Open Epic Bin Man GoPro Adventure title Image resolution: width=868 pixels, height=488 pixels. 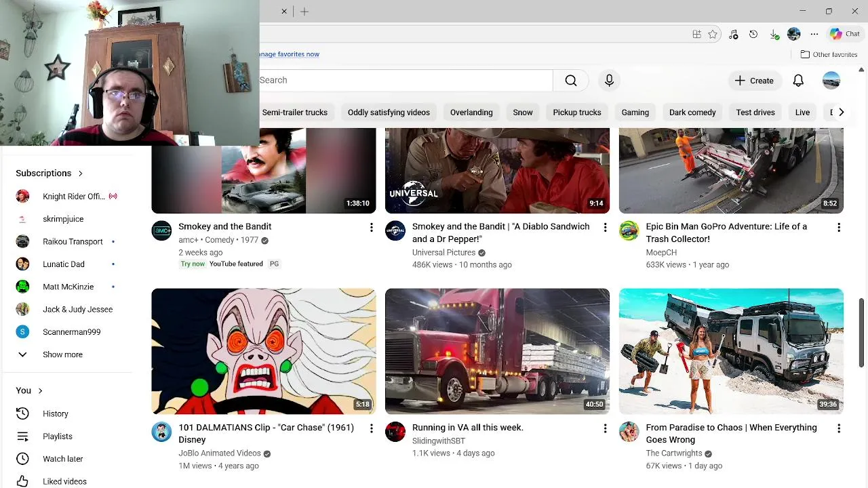click(726, 232)
